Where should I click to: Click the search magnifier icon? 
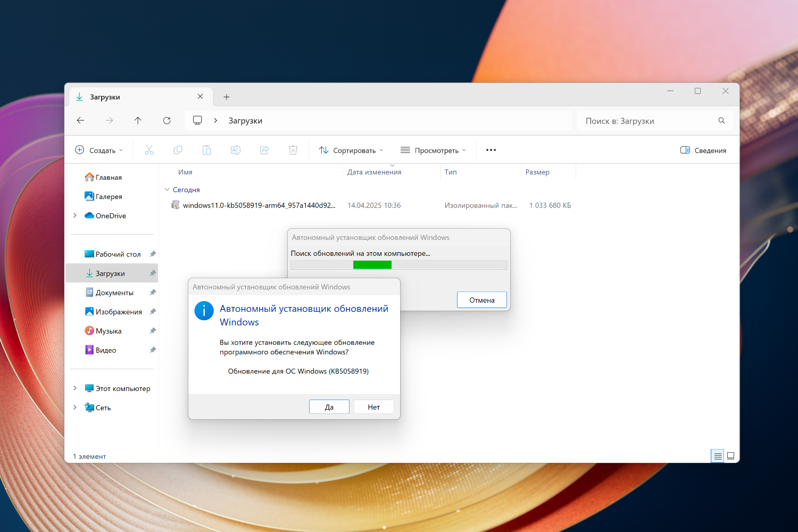point(721,121)
